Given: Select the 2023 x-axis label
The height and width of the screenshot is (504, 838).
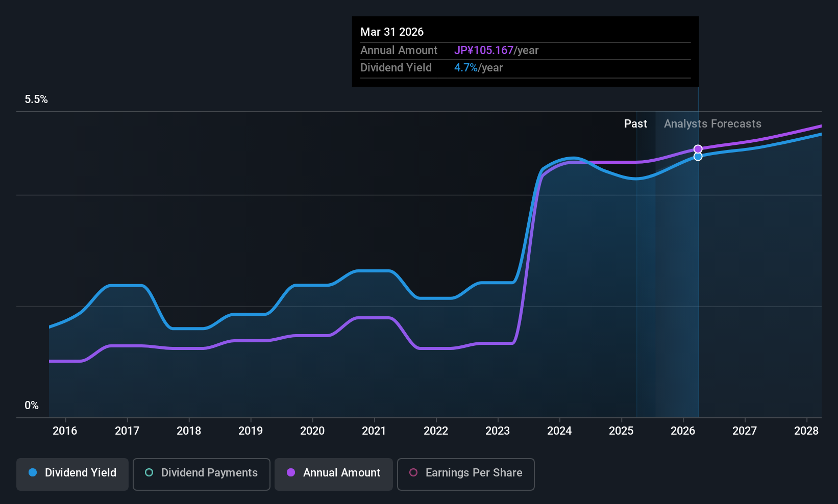Looking at the screenshot, I should coord(498,431).
